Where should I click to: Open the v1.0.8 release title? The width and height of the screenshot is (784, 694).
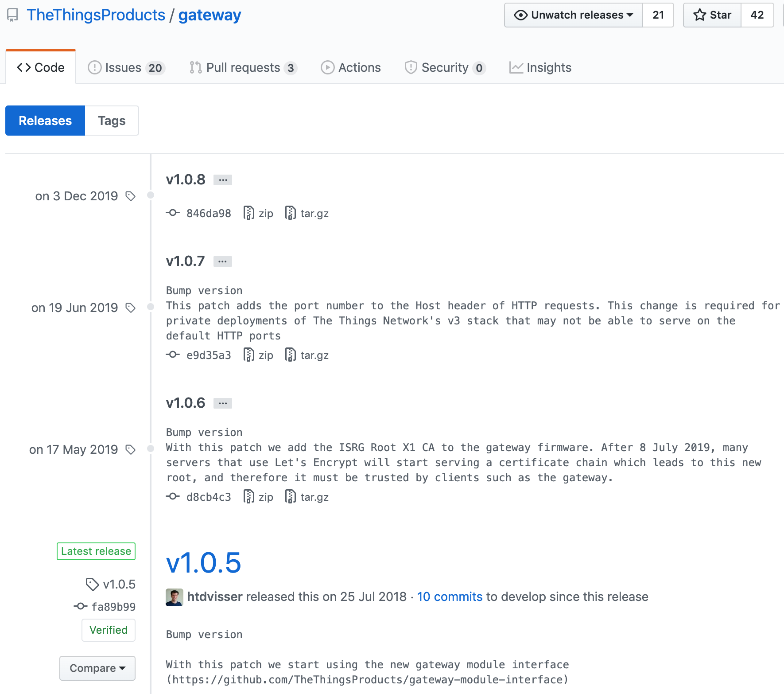tap(186, 179)
